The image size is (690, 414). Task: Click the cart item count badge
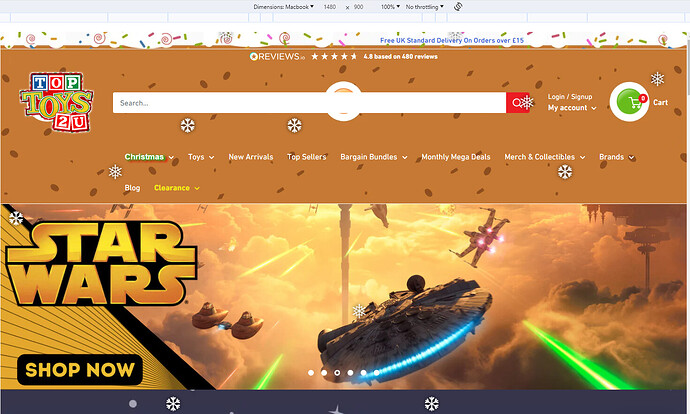(643, 98)
